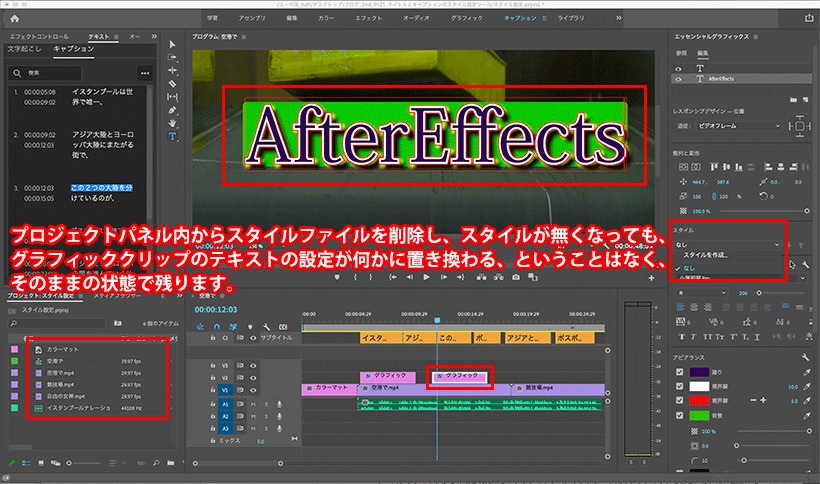
Task: Open Timeline display settings wrench
Action: point(266,327)
